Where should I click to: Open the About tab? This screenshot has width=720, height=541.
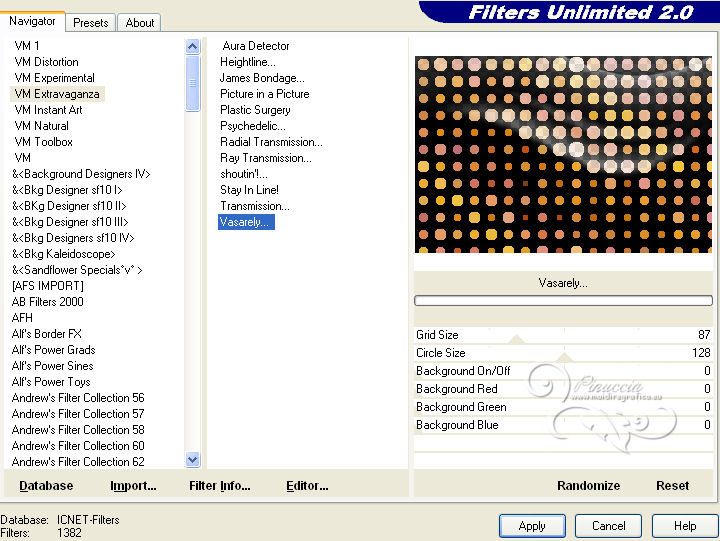pyautogui.click(x=140, y=23)
